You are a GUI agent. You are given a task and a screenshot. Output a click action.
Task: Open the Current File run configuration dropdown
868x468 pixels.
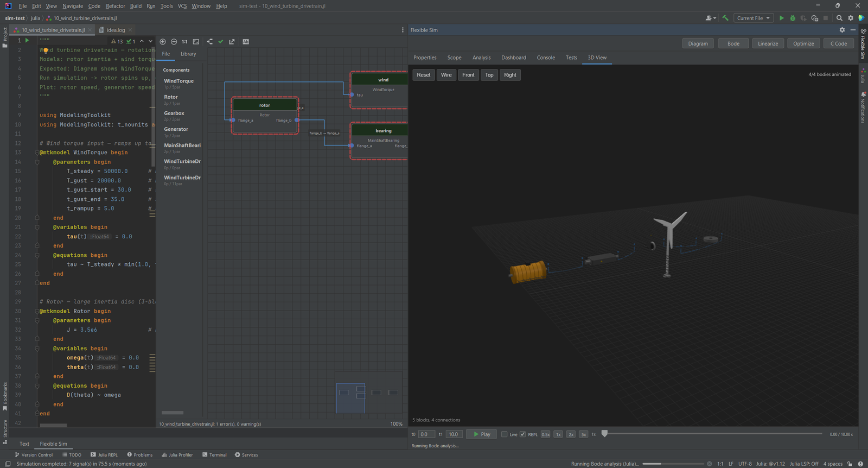(754, 18)
